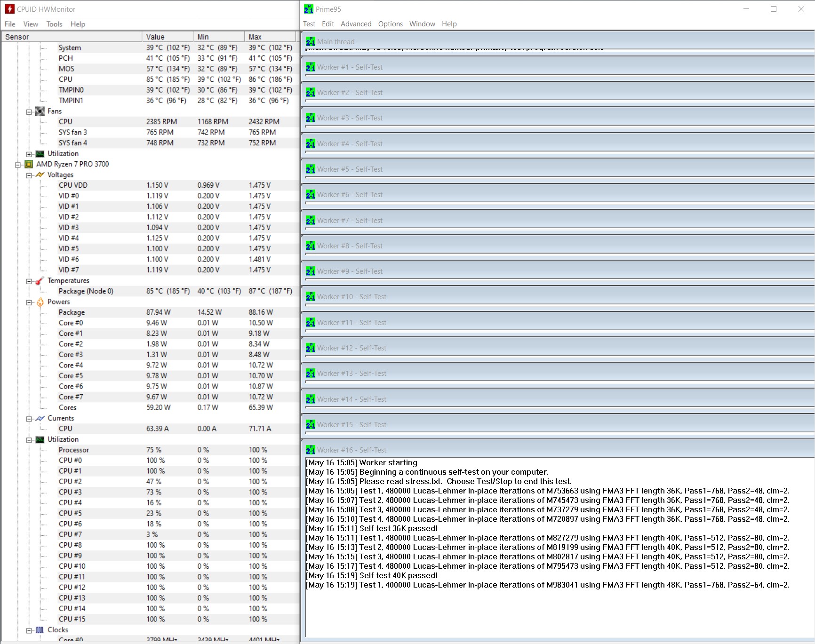Click the Min column header

pyautogui.click(x=219, y=37)
